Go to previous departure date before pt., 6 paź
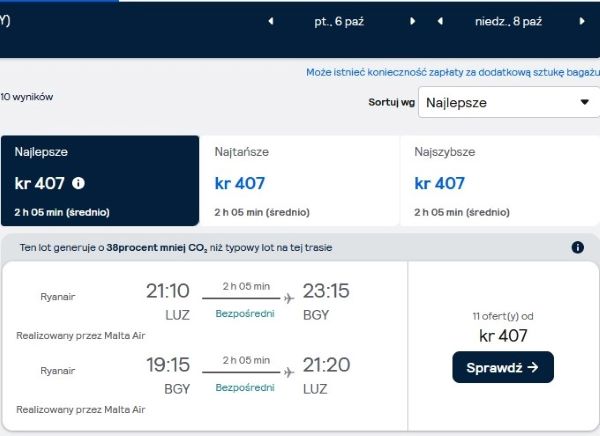Viewport: 600px width, 436px height. (x=271, y=21)
